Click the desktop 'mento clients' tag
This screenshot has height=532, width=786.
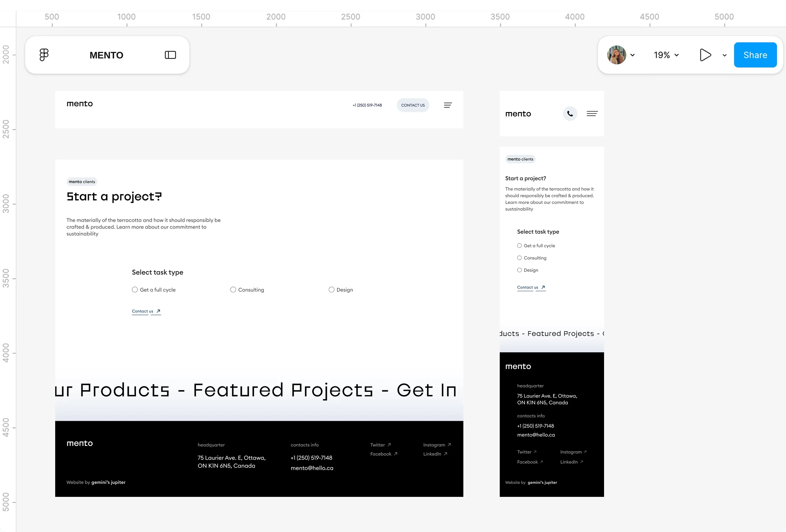click(x=82, y=181)
